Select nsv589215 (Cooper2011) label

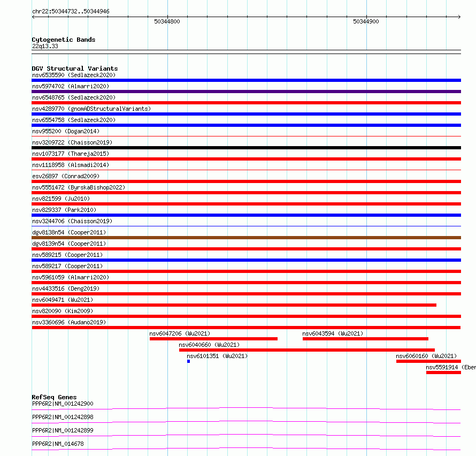click(x=67, y=255)
